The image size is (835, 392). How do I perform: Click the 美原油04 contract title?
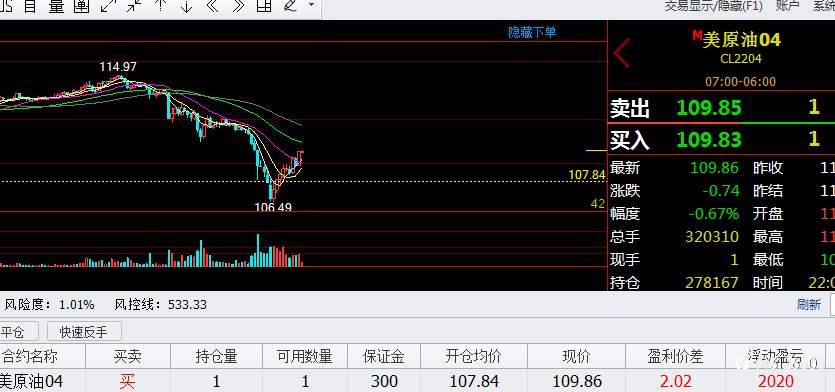[x=741, y=39]
